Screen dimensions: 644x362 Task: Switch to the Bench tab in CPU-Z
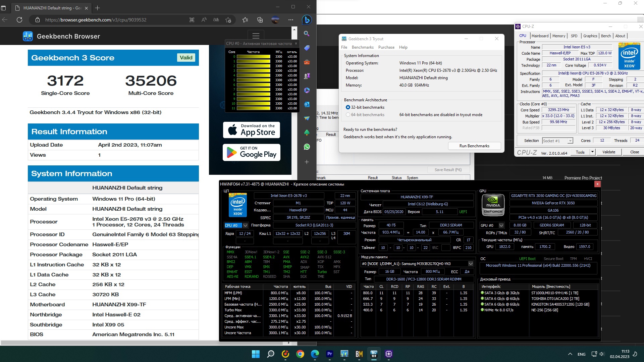606,36
